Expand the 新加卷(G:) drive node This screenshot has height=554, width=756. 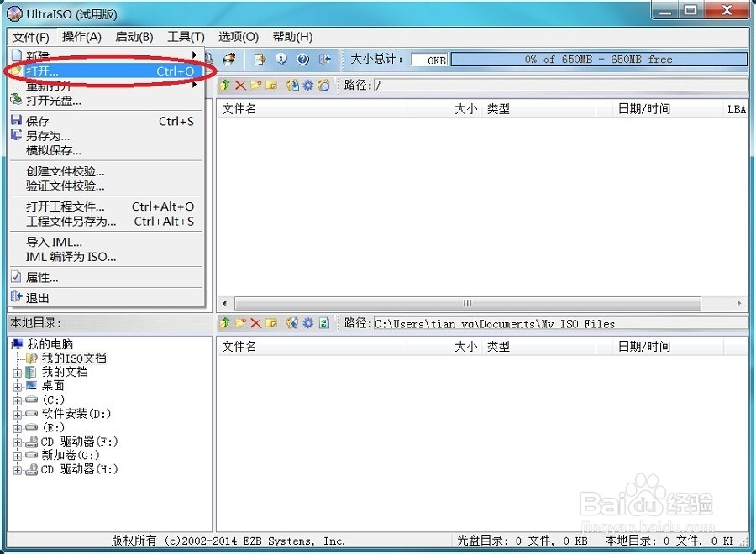[18, 456]
